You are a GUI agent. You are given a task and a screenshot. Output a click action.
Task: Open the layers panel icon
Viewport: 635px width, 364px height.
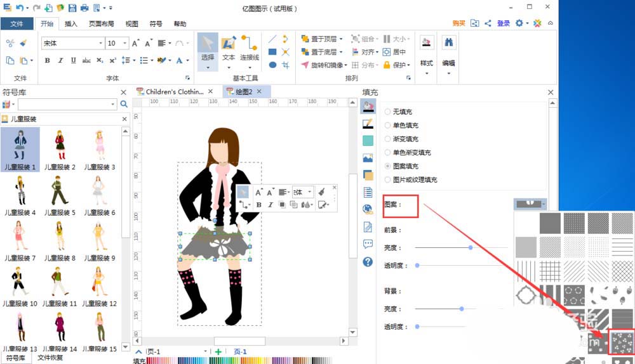point(368,175)
